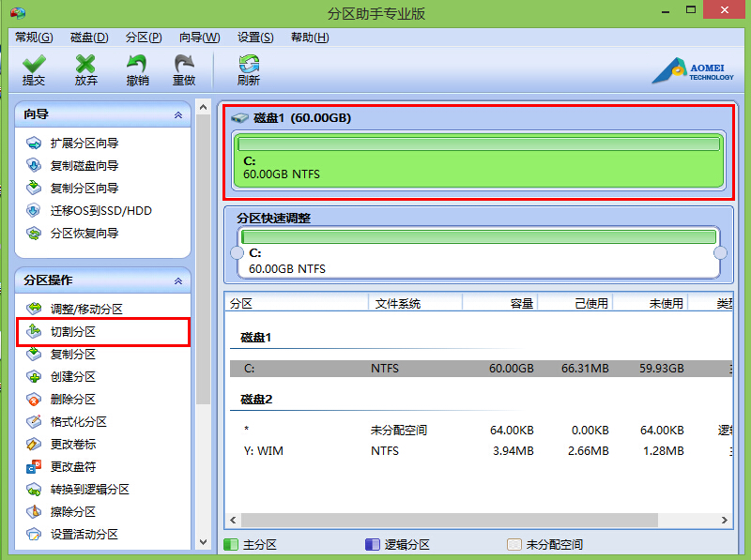The image size is (751, 560).
Task: Click the 刷新 (Refresh) toolbar icon
Action: tap(249, 64)
